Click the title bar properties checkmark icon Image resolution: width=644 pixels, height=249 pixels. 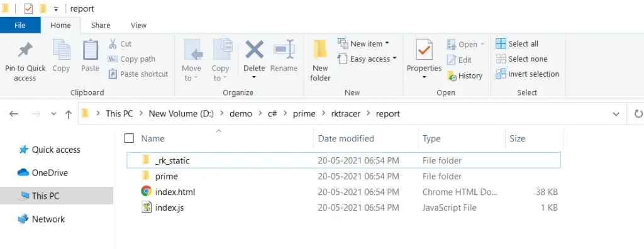coord(28,8)
